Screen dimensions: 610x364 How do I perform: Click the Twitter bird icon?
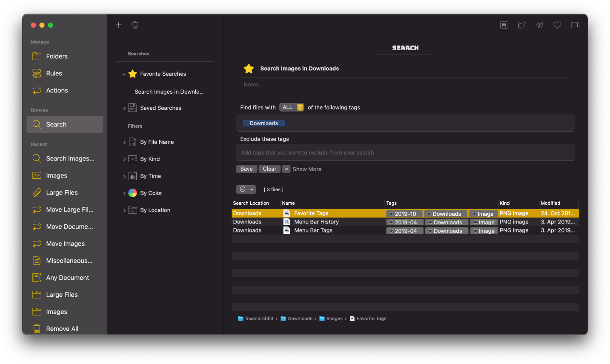tap(521, 25)
